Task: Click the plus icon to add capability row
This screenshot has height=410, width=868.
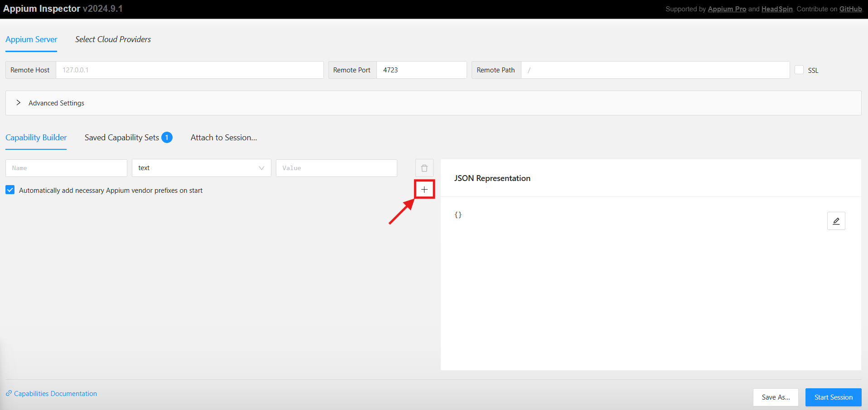Action: coord(424,190)
